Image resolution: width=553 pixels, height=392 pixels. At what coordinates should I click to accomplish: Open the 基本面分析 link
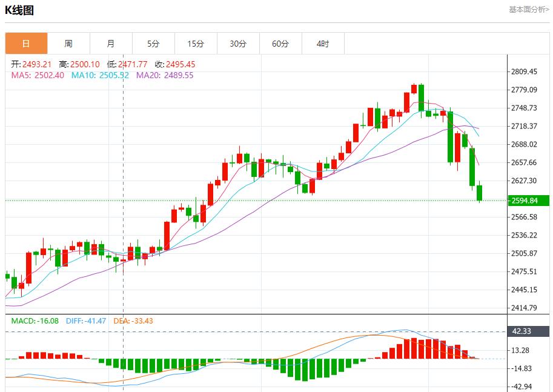pos(529,10)
